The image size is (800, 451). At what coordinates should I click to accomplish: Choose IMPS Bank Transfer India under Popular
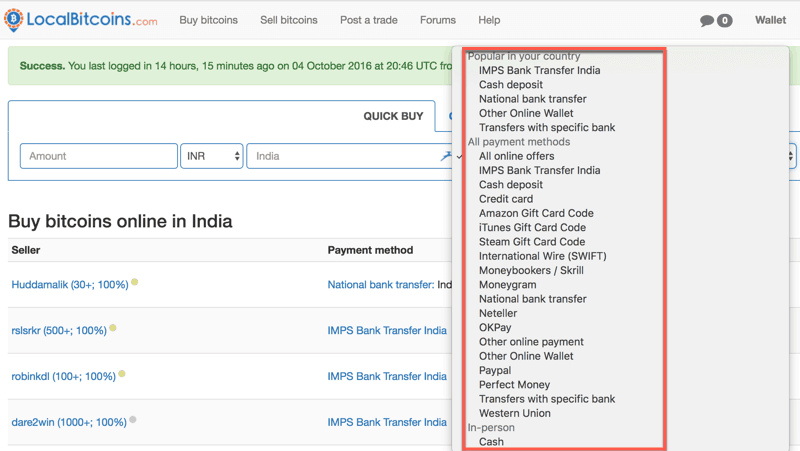pos(539,70)
